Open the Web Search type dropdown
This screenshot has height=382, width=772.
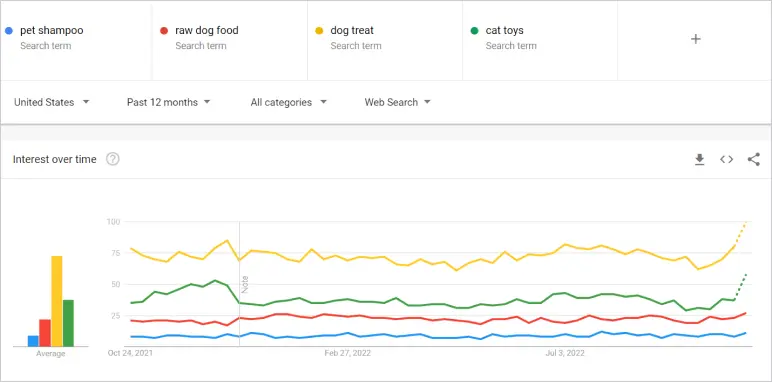tap(397, 102)
